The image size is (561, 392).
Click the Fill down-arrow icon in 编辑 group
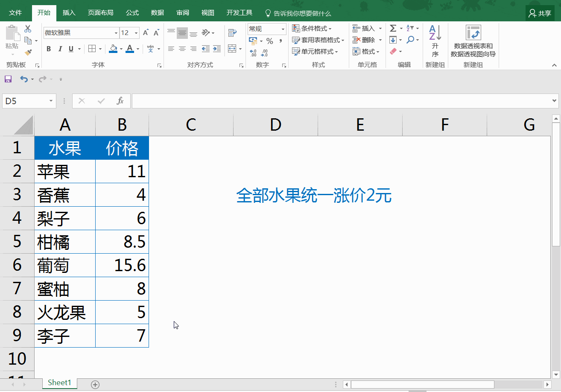pos(393,40)
